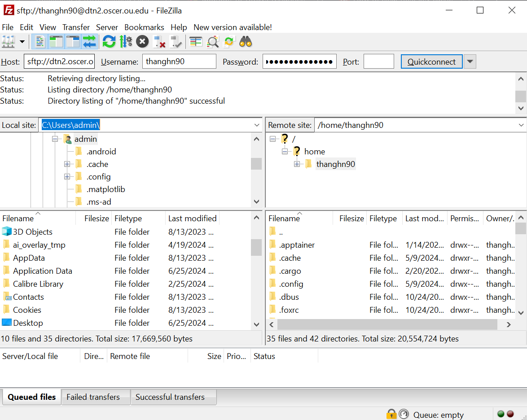527x420 pixels.
Task: Switch to the Failed transfers tab
Action: [x=96, y=397]
